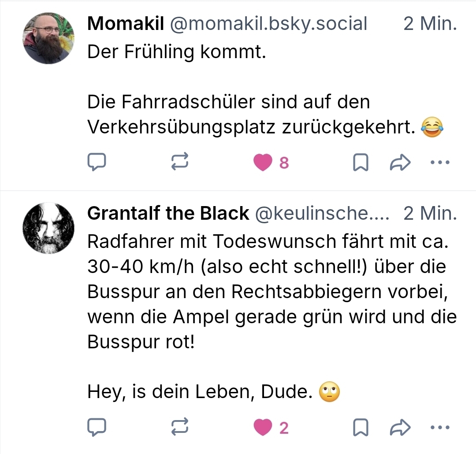Unlike Momakil's post with 8 likes

[x=263, y=163]
